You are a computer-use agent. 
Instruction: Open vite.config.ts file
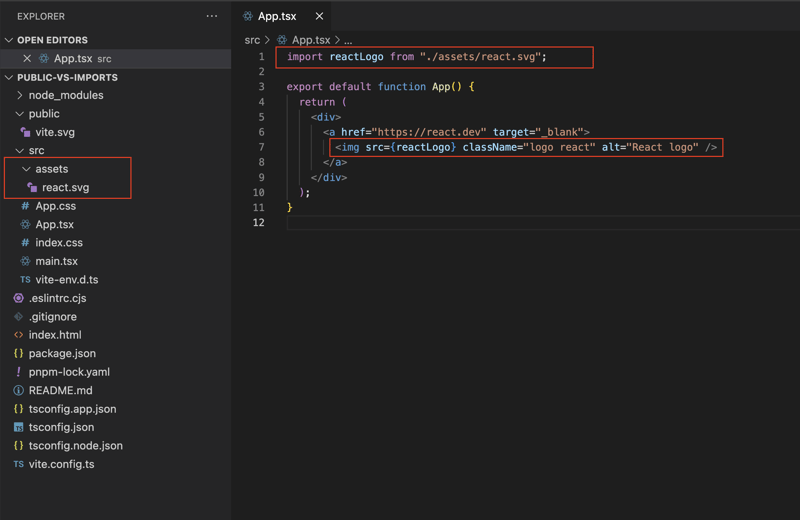click(x=61, y=464)
